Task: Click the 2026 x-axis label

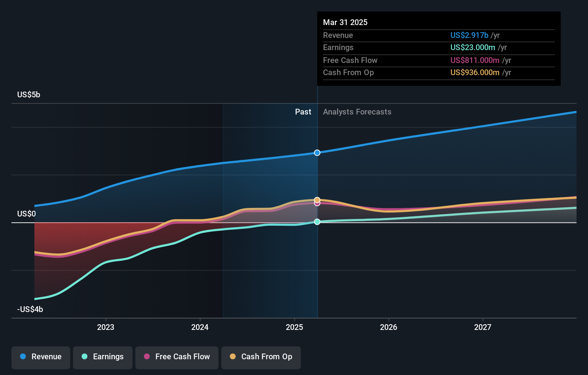Action: point(389,327)
